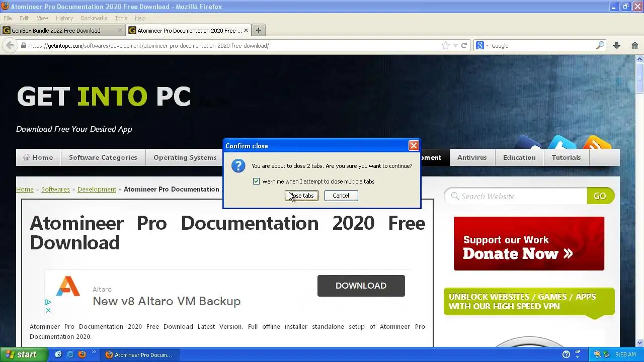644x362 pixels.
Task: Launch Internet Explorer from quick launch
Action: 70,354
